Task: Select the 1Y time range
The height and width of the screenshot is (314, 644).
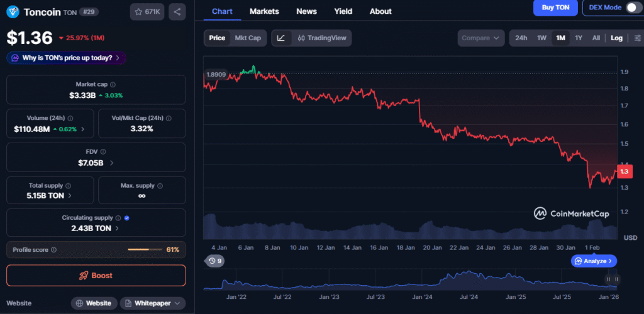Action: coord(578,38)
